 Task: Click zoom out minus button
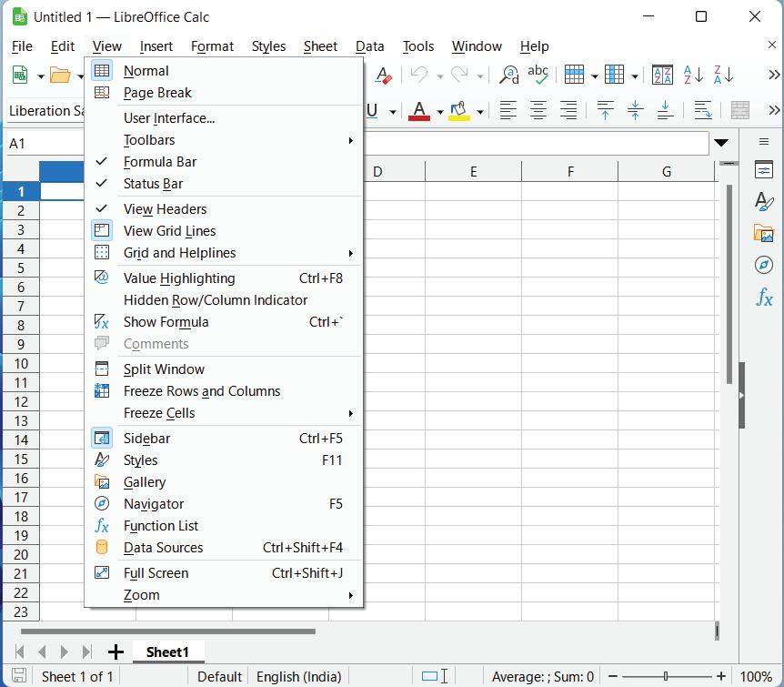[x=612, y=676]
